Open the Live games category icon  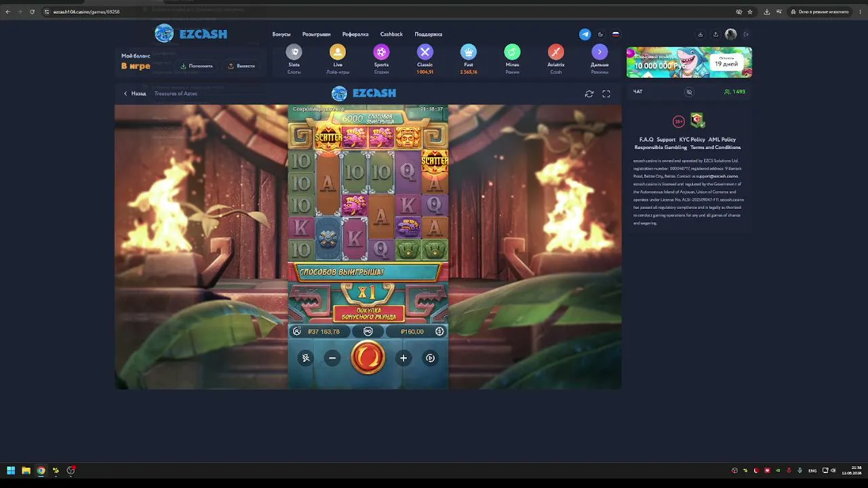(338, 53)
